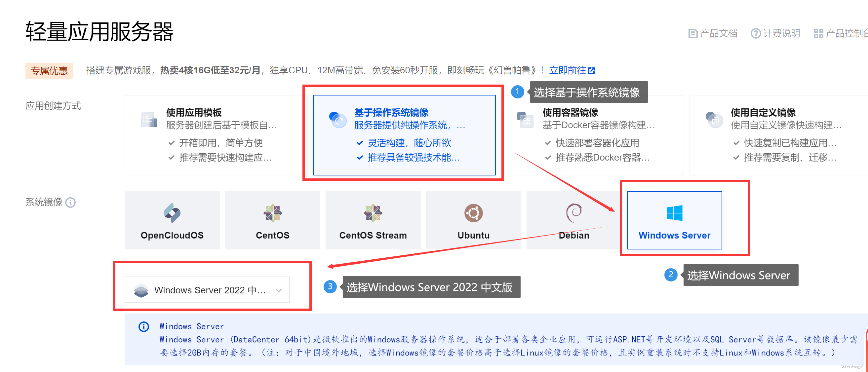
Task: Click the CentOS Stream logo icon
Action: [x=373, y=213]
